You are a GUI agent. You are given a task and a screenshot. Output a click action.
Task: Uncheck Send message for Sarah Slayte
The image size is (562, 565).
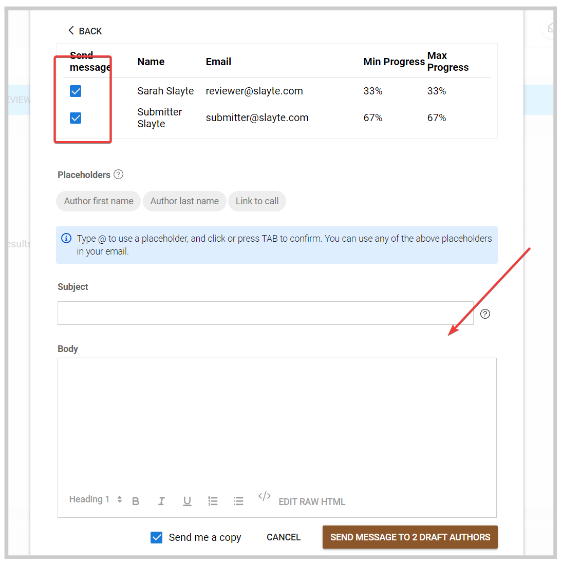pos(76,91)
